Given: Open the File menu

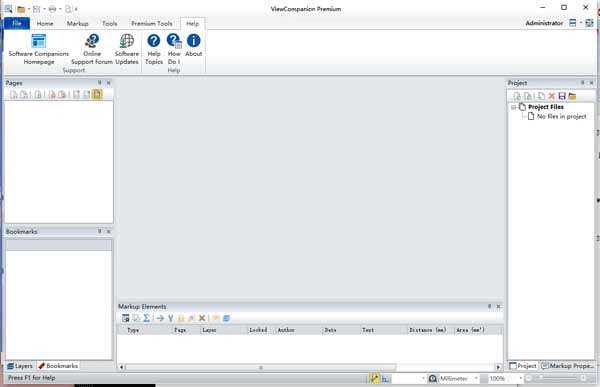Looking at the screenshot, I should pyautogui.click(x=17, y=23).
